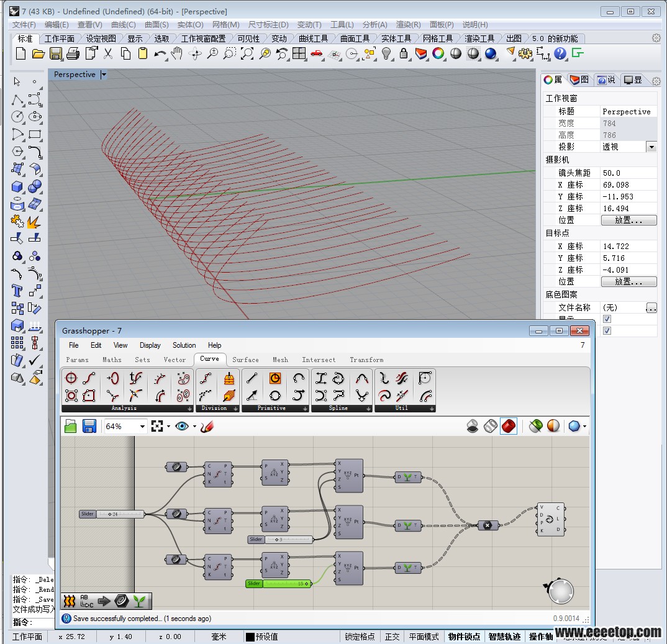This screenshot has width=667, height=644.
Task: Toggle the second checkbox under 底色图案
Action: point(607,331)
